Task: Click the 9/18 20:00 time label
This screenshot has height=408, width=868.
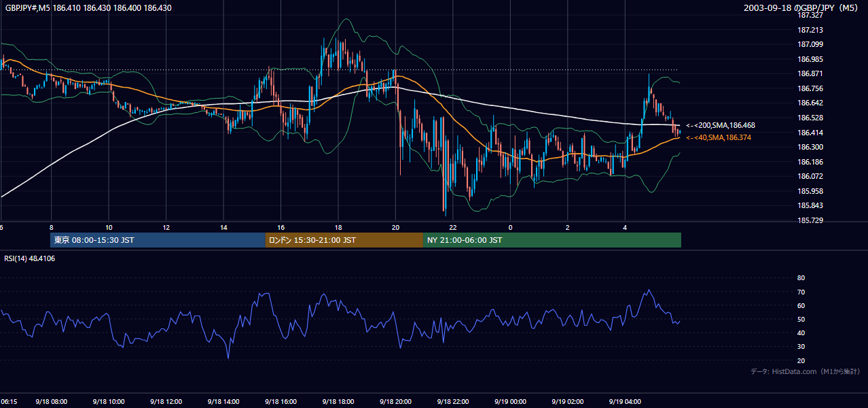Action: (395, 402)
